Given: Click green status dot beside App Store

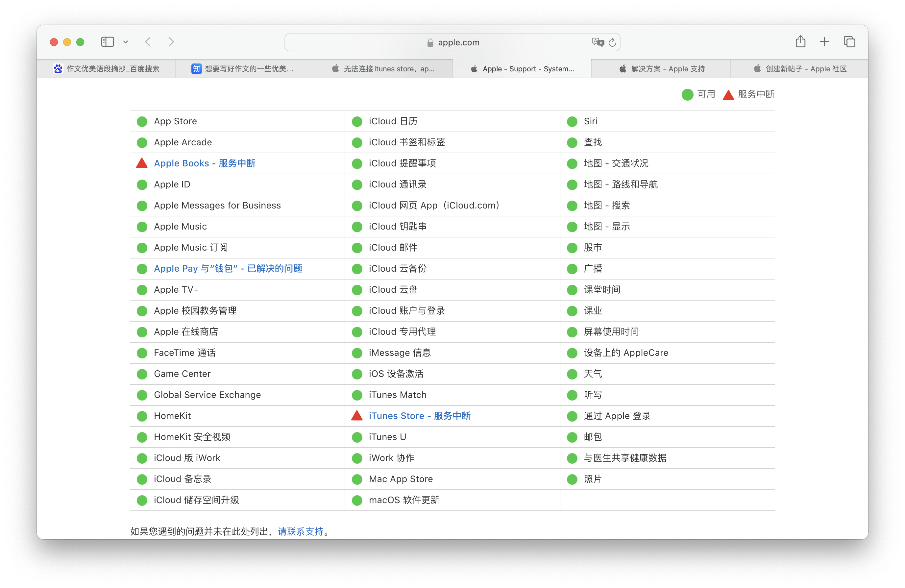Looking at the screenshot, I should click(142, 122).
